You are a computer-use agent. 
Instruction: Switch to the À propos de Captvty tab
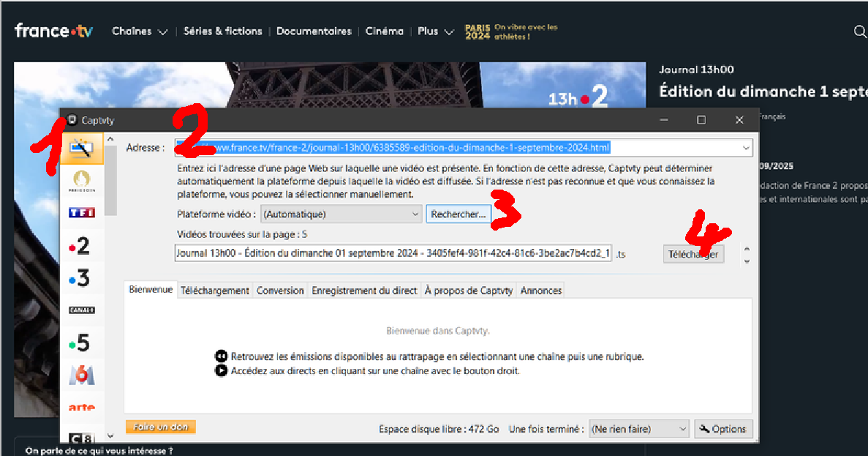pos(468,291)
